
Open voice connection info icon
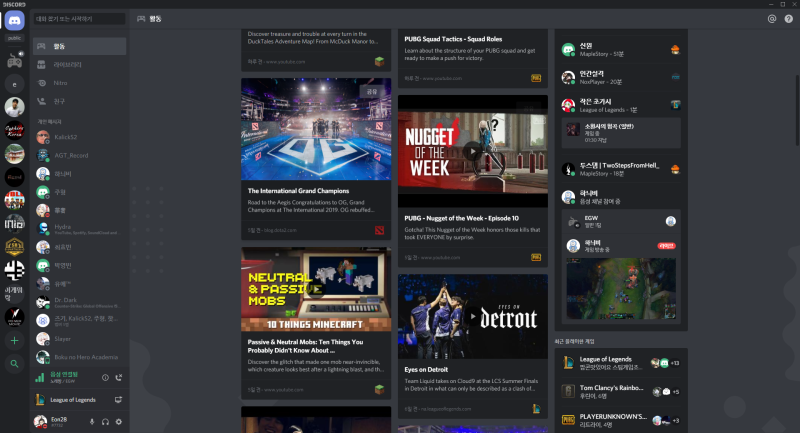pos(105,377)
